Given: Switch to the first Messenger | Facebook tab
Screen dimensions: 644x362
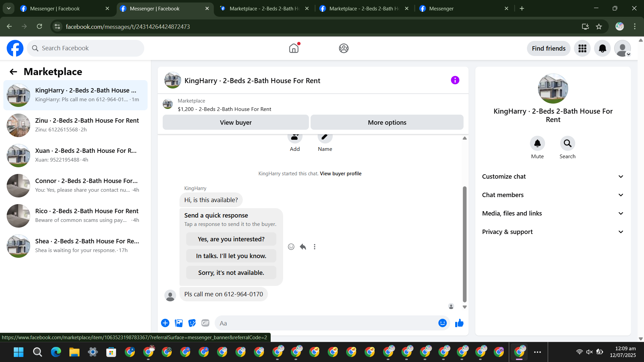Looking at the screenshot, I should (x=65, y=9).
